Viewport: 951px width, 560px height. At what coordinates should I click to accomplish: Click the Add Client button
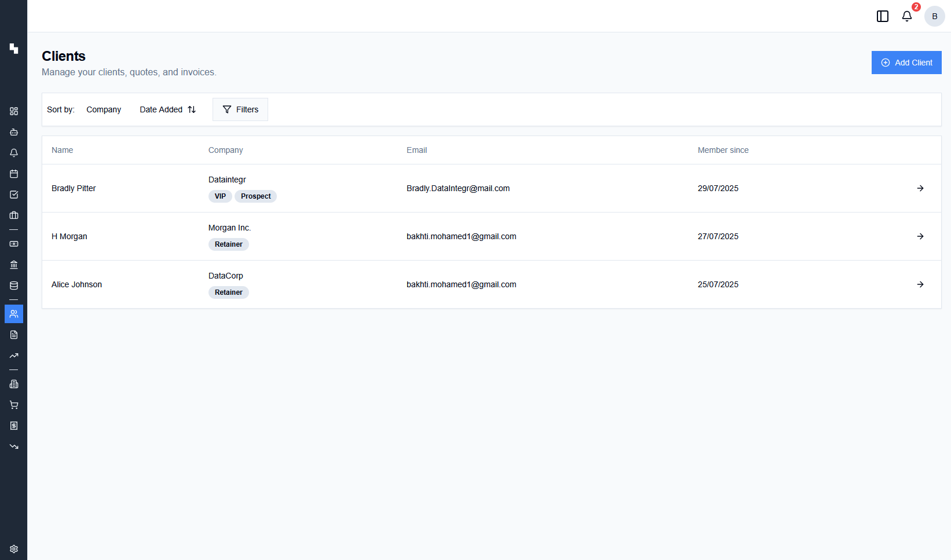click(x=906, y=63)
